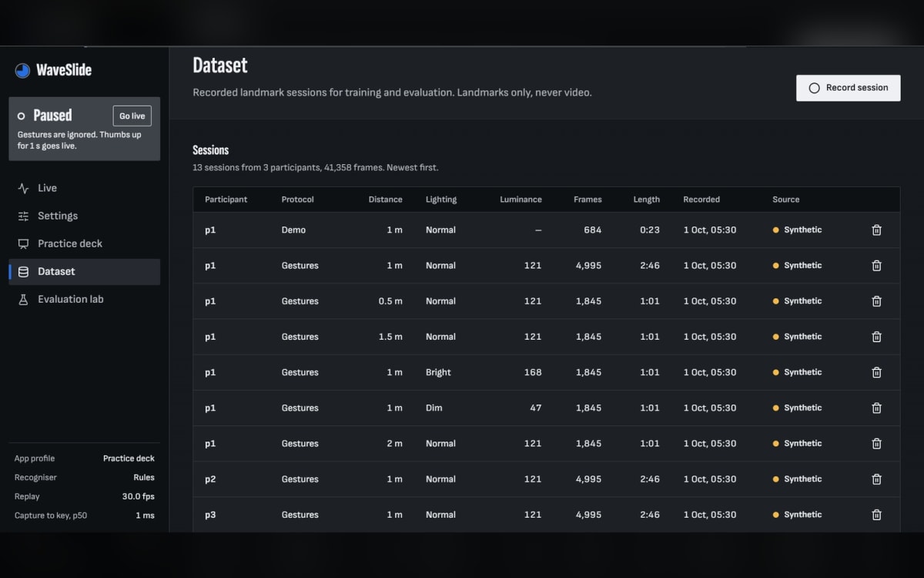Screen dimensions: 924x578
Task: Delete the p1 Gestures session recorded at 0.5 m
Action: tap(876, 301)
